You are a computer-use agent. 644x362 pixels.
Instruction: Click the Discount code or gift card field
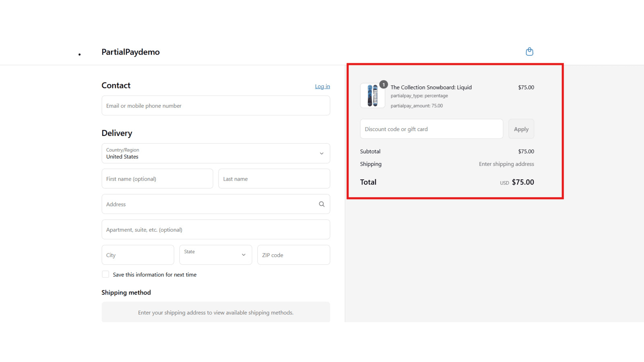coord(431,129)
